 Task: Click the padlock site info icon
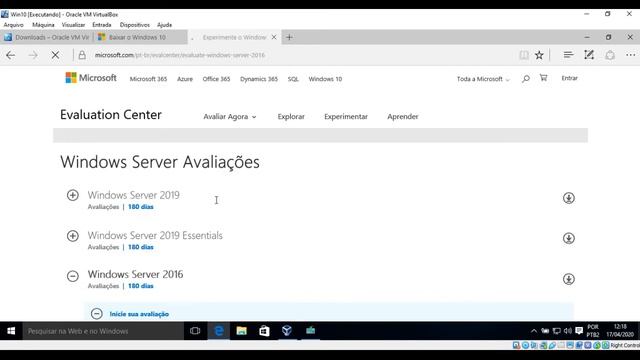tap(82, 55)
